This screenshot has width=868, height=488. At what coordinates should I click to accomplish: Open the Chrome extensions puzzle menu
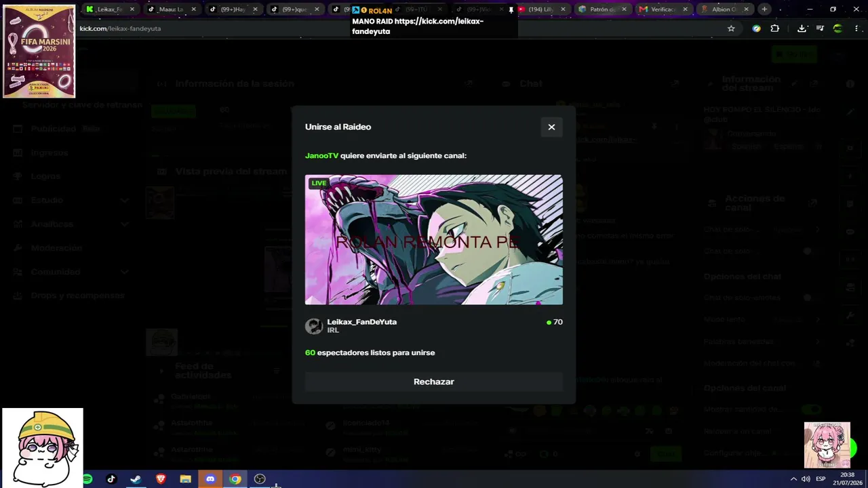(775, 28)
